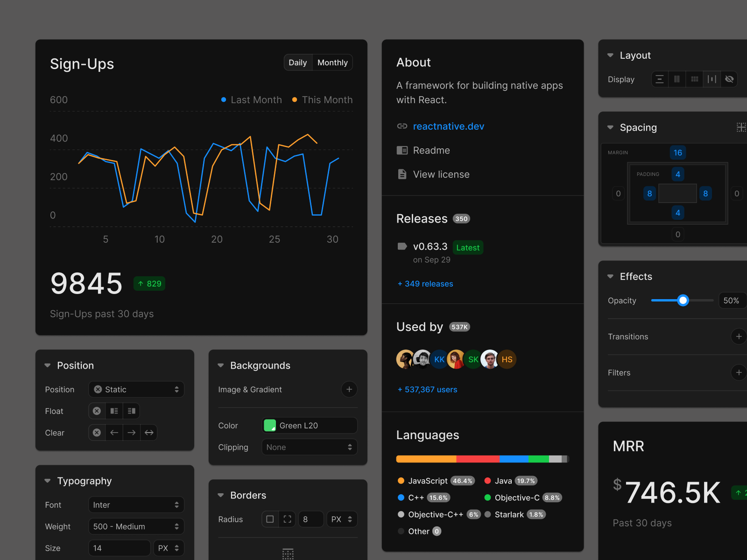Set clear to none option

coord(97,433)
